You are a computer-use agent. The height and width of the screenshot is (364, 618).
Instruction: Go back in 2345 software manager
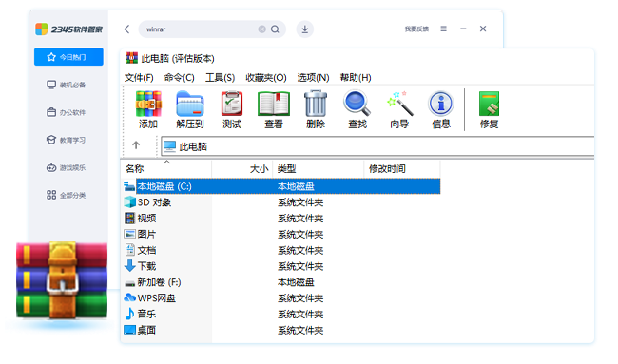[126, 29]
